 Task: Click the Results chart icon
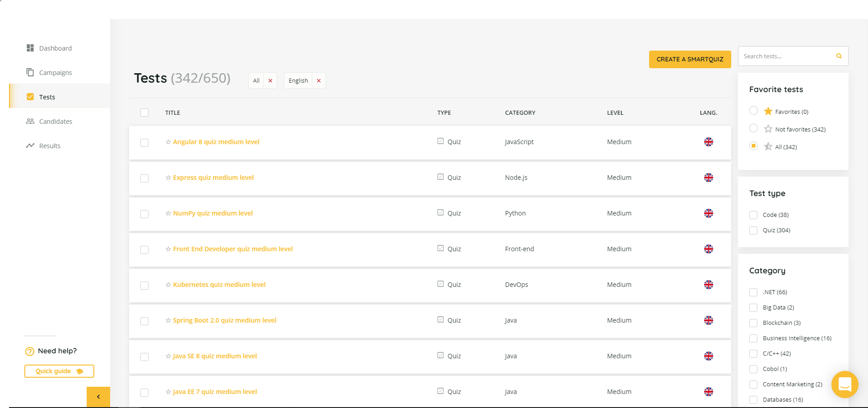click(30, 145)
